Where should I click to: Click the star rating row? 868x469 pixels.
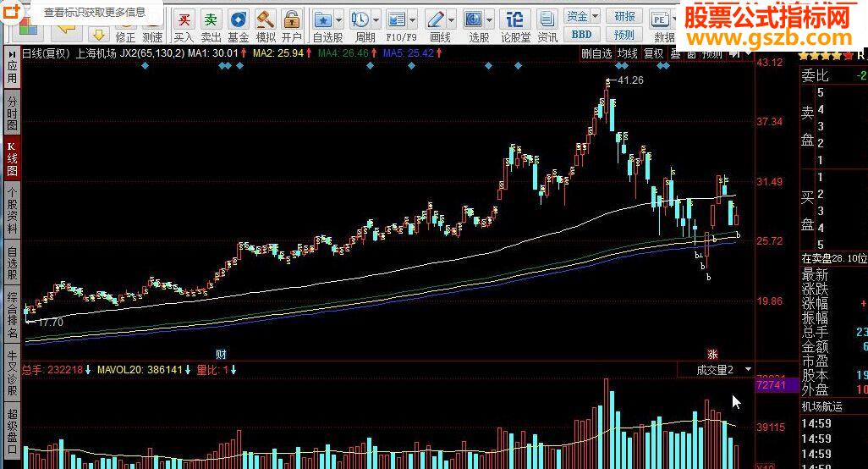(827, 56)
